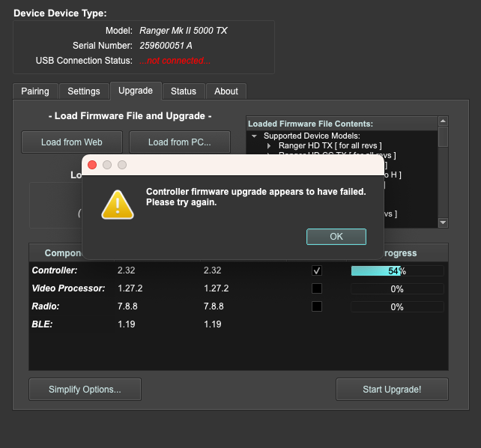Click the Load from Web button

click(x=72, y=142)
